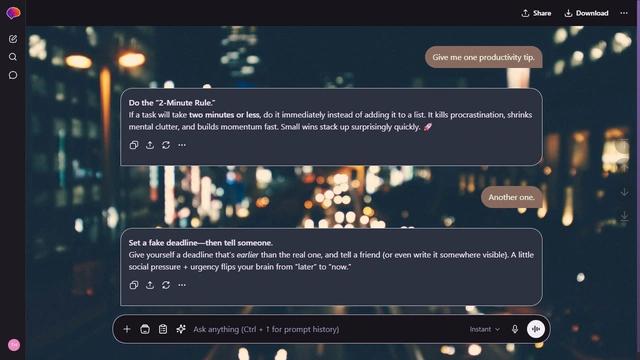
Task: Share this conversation
Action: (536, 13)
